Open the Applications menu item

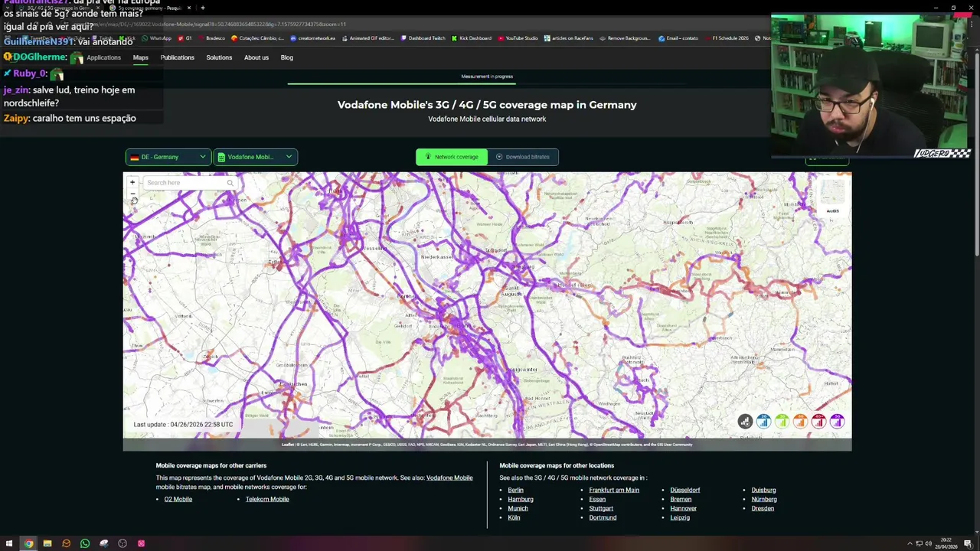click(x=103, y=57)
